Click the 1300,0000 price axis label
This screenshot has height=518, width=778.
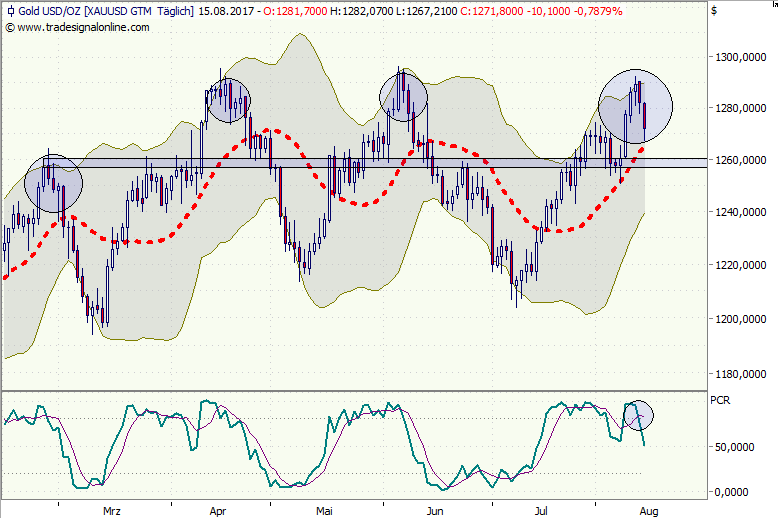pos(740,57)
